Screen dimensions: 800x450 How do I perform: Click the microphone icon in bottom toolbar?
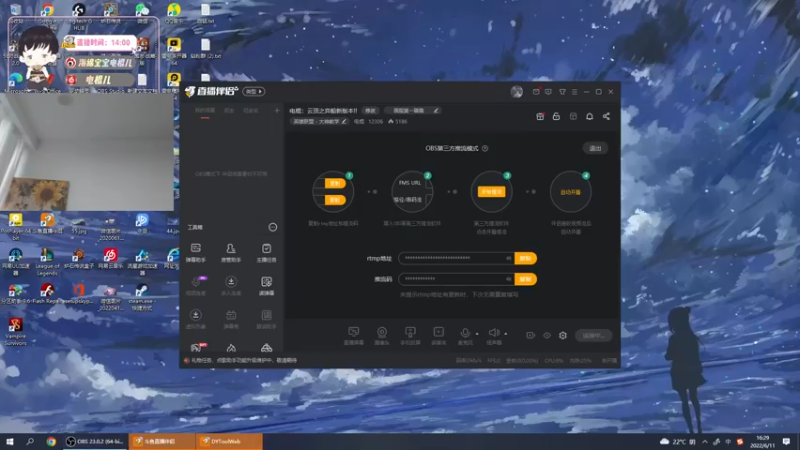click(465, 333)
